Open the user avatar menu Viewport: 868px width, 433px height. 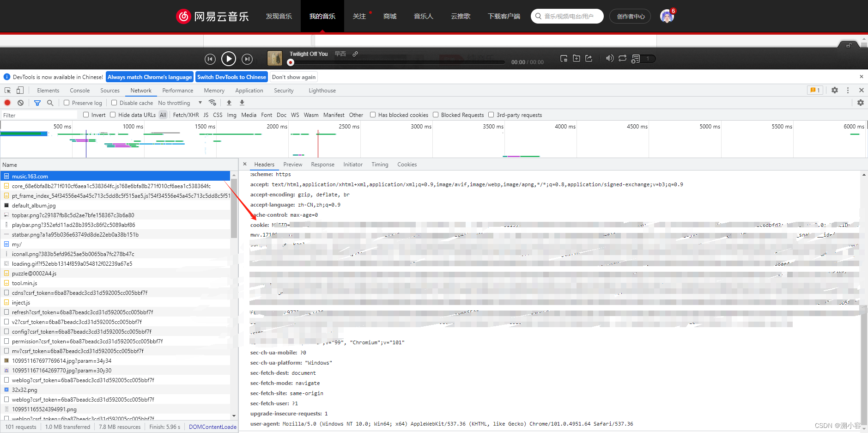[667, 16]
